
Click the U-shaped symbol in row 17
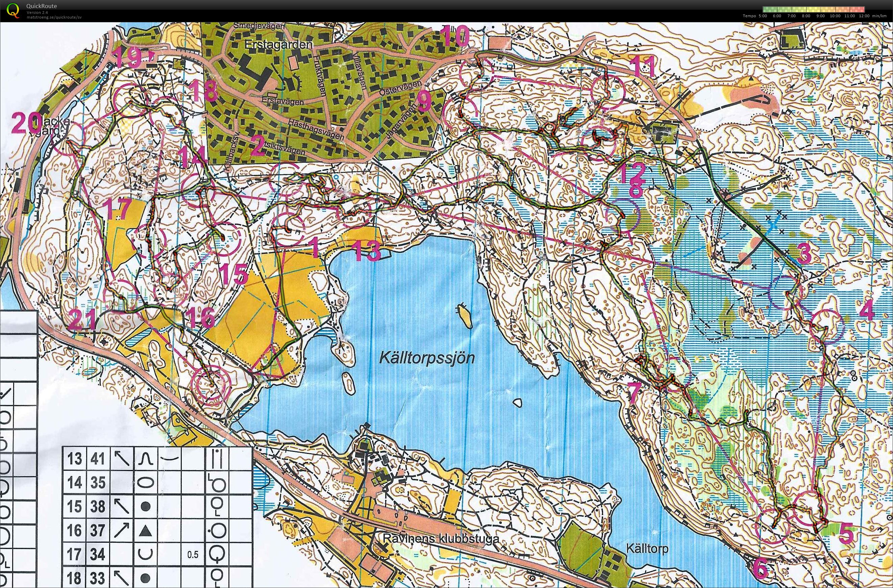[x=145, y=554]
